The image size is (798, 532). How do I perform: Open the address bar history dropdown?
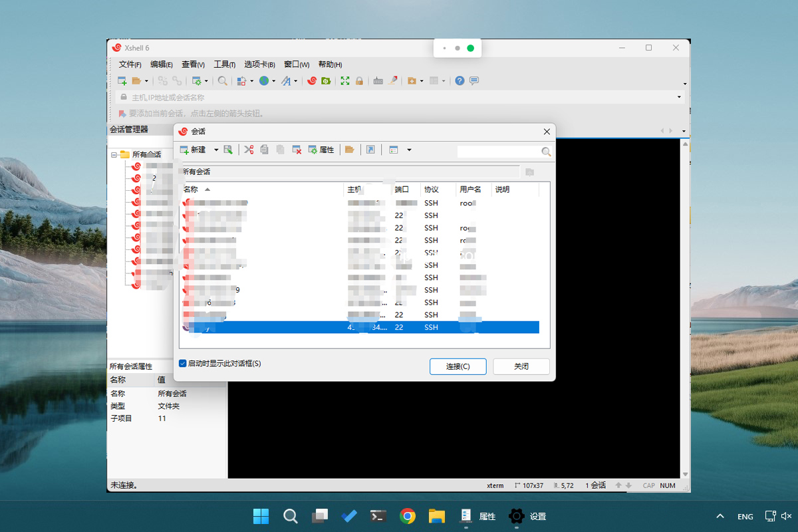pos(679,97)
